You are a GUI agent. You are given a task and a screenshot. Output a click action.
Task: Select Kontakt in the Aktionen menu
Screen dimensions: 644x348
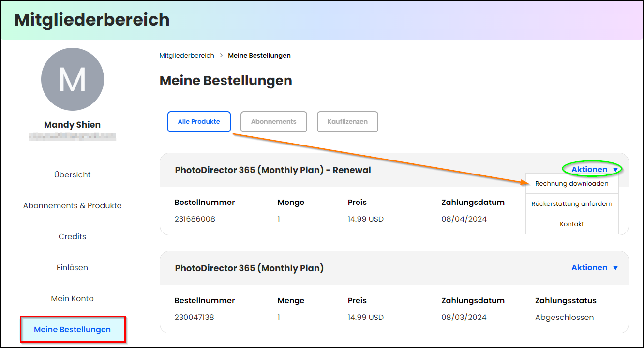pos(572,224)
